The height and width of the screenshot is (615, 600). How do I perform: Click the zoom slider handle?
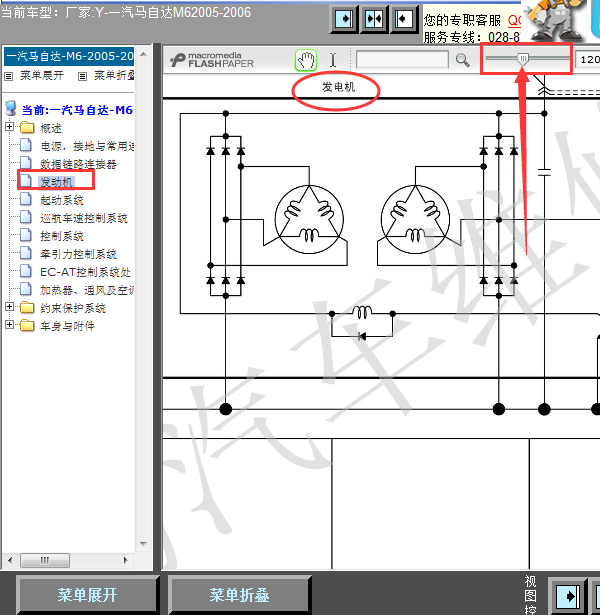pos(522,59)
